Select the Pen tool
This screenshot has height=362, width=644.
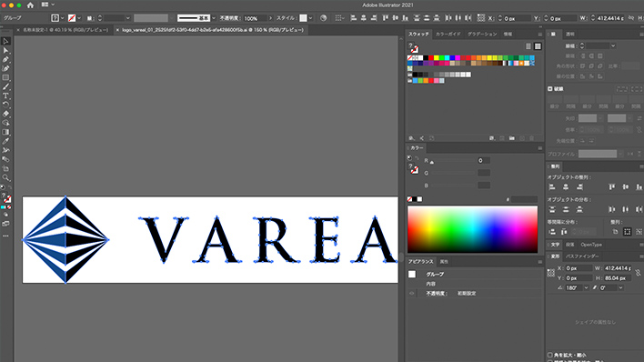click(5, 59)
